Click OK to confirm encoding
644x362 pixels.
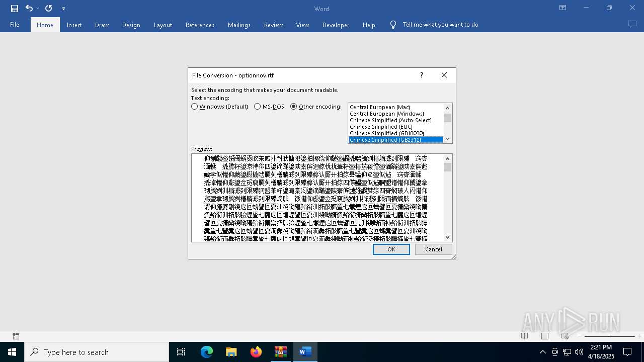[x=391, y=249]
